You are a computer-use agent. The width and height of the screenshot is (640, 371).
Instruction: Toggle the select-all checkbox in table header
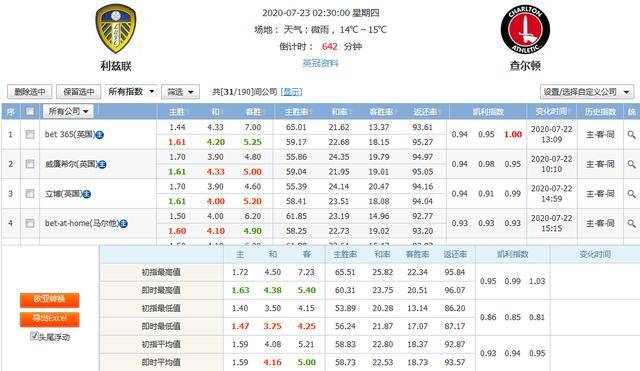tap(30, 111)
